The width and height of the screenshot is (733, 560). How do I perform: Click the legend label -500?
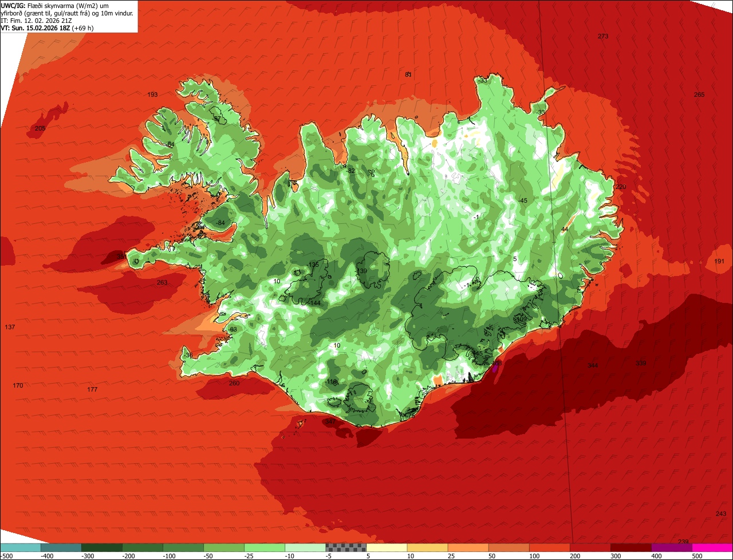coord(6,555)
